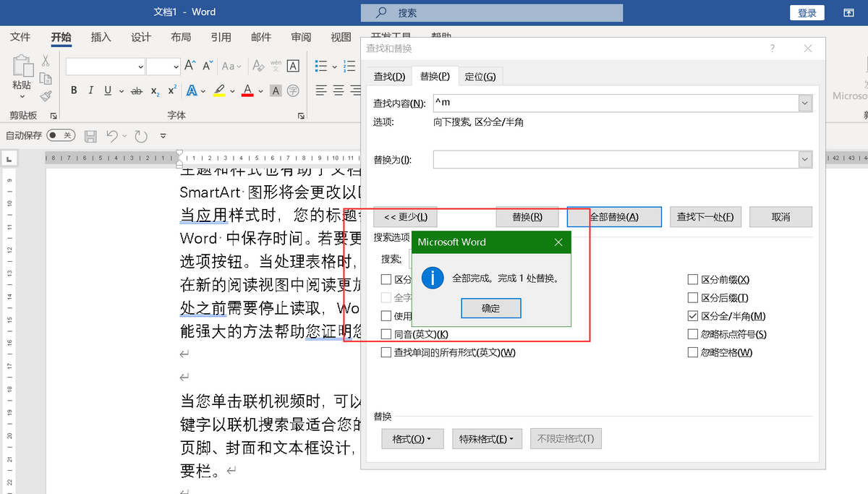Screen dimensions: 868x494
Task: Switch to the 定位(G) dialog tab
Action: (x=480, y=77)
